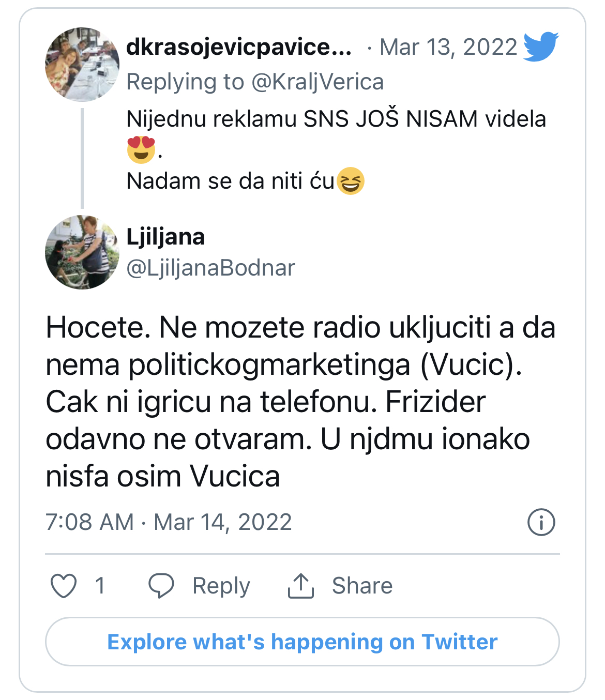The width and height of the screenshot is (605, 700).
Task: Like the tweet with the heart icon
Action: [64, 586]
